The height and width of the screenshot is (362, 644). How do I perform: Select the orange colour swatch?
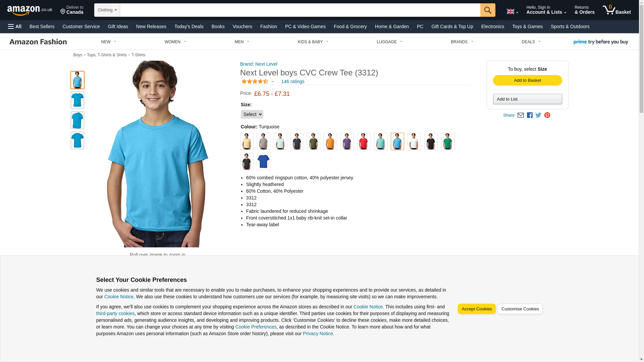330,141
